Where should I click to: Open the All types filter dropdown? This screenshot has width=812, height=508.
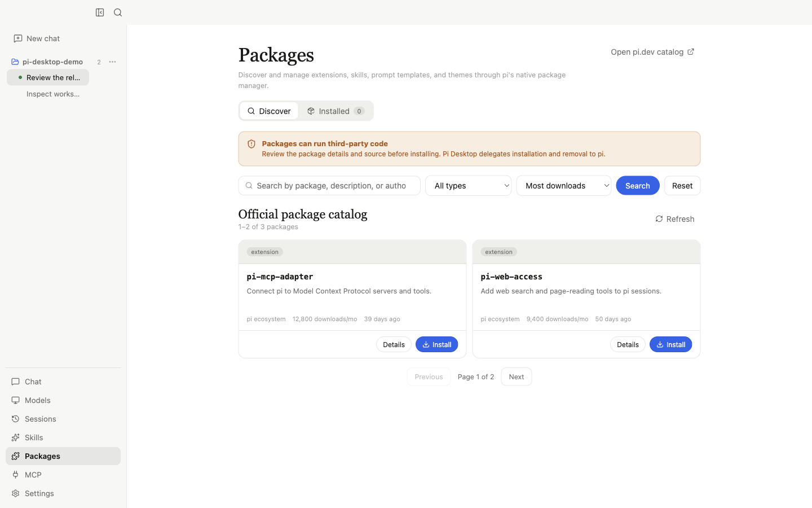coord(469,186)
